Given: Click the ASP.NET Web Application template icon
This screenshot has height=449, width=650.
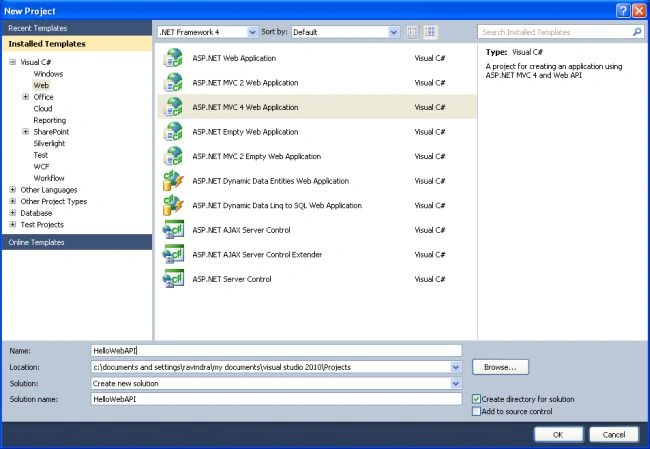Looking at the screenshot, I should tap(173, 58).
